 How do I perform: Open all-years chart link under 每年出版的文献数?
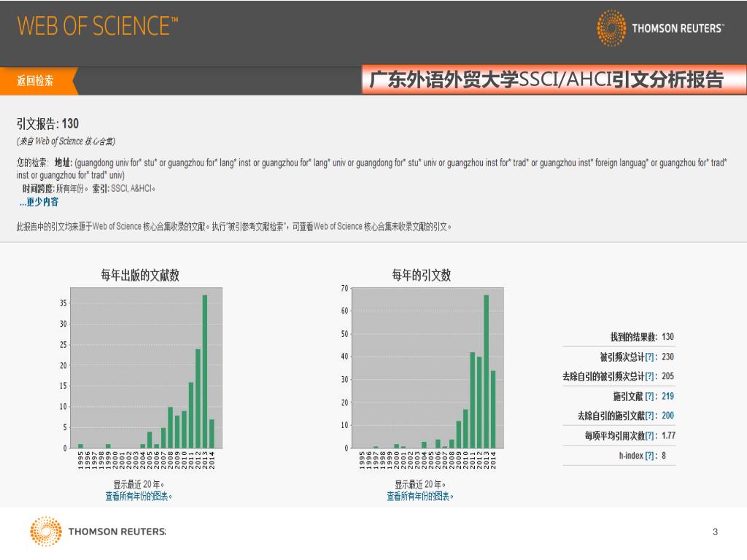point(139,496)
